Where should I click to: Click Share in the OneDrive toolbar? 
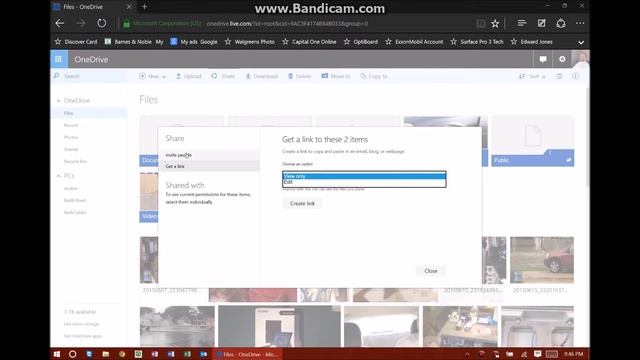point(223,76)
